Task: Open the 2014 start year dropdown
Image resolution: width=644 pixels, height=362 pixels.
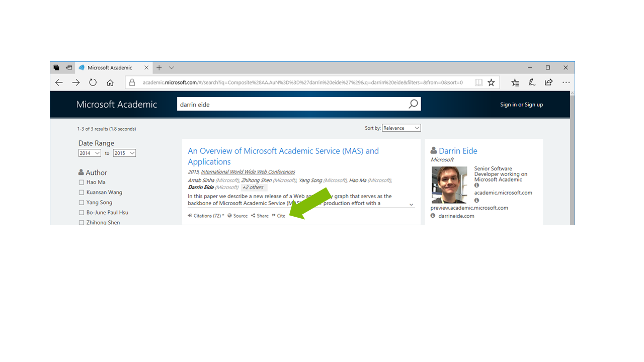Action: pos(90,153)
